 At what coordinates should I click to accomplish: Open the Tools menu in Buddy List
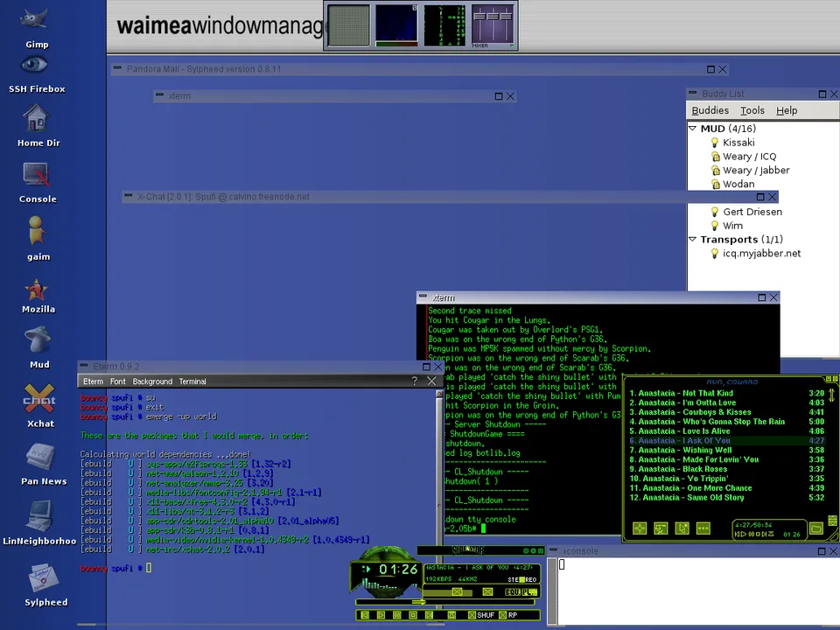click(x=752, y=110)
